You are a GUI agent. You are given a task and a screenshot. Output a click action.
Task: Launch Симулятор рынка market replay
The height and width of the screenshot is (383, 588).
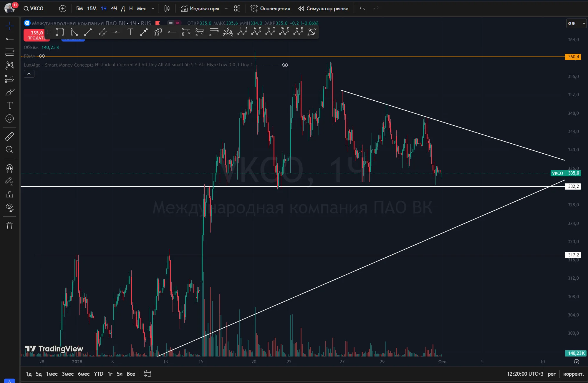click(x=323, y=9)
